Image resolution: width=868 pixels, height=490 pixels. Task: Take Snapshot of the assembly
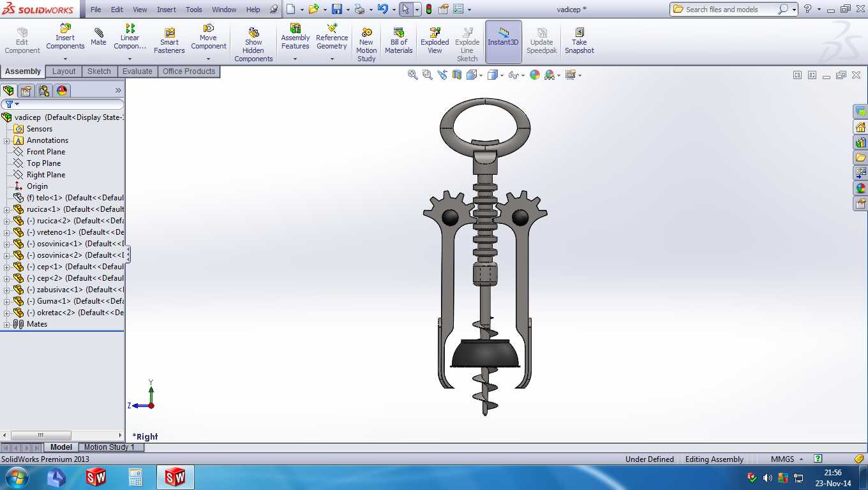[x=580, y=41]
